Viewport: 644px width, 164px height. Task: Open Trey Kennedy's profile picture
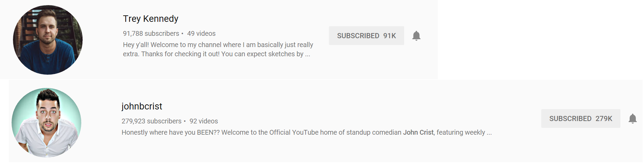pos(48,40)
